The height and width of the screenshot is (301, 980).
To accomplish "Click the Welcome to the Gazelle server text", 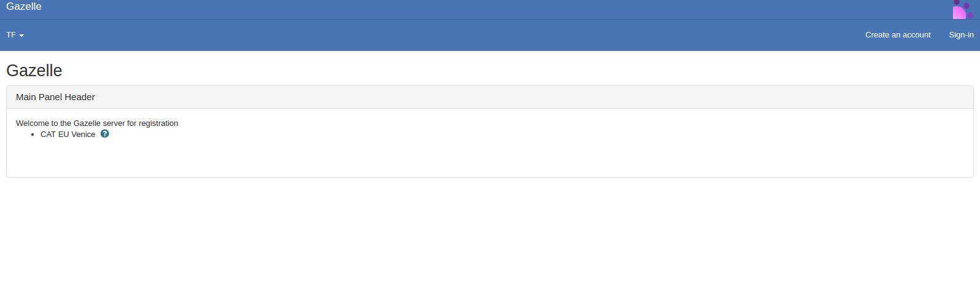I will [97, 123].
